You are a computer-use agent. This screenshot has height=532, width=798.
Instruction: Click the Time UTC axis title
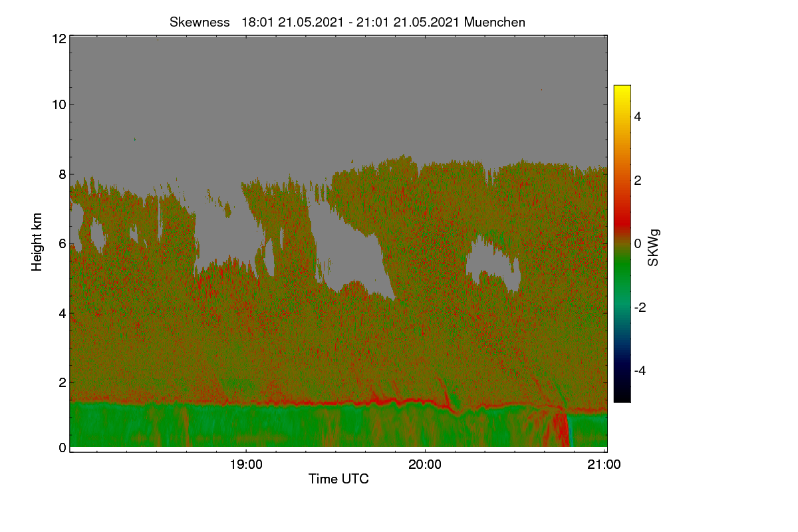pyautogui.click(x=338, y=479)
